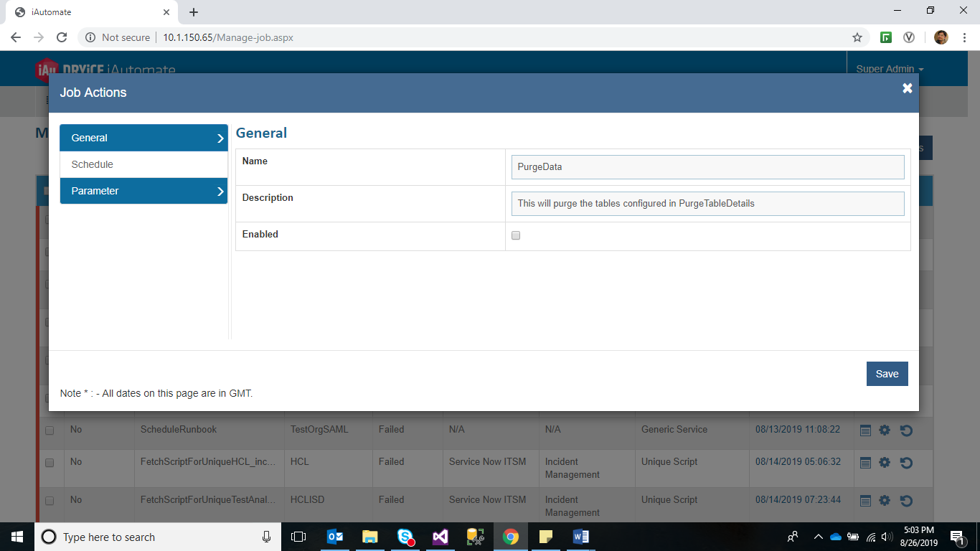This screenshot has height=551, width=980.
Task: Switch to the Parameter tab
Action: click(143, 191)
